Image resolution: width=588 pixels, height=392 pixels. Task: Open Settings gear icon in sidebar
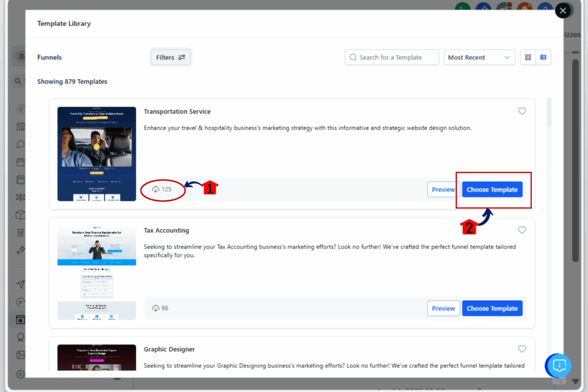point(21,374)
